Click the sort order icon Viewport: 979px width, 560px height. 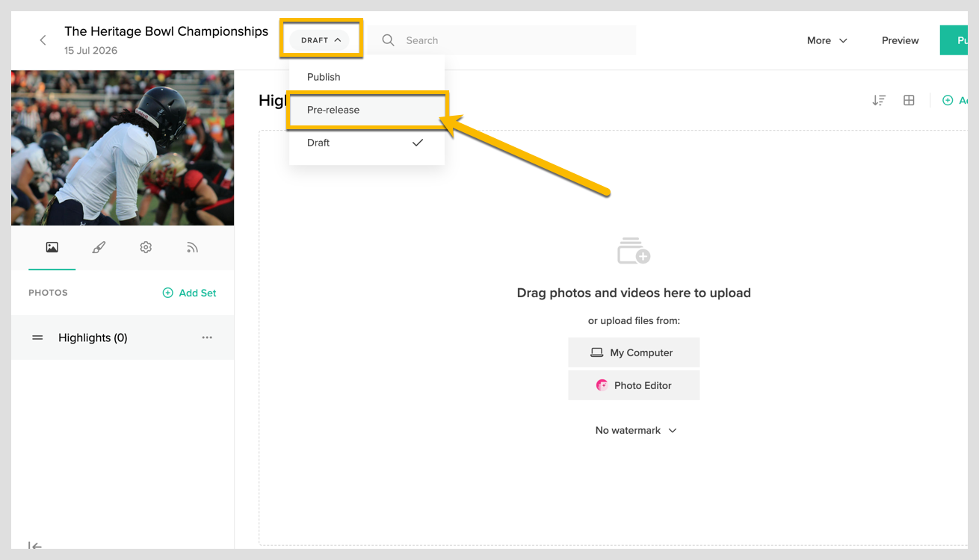(x=879, y=100)
